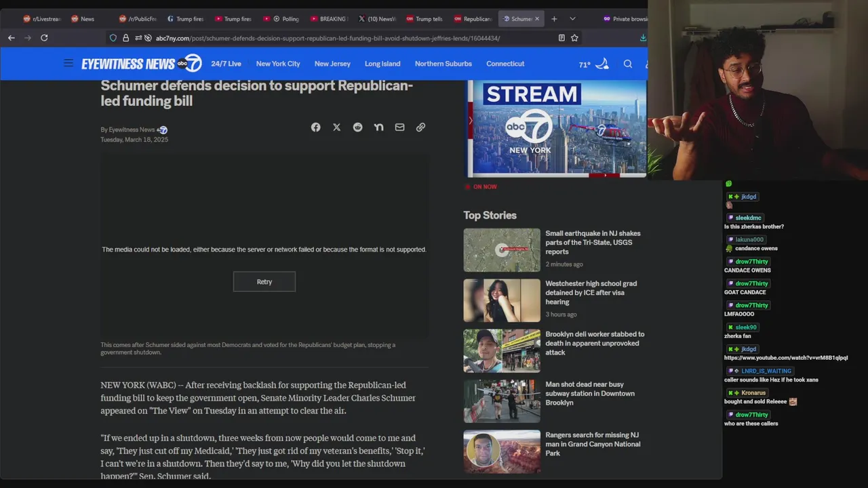Screen dimensions: 868x488
Task: Switch to the (10) NewsWire X tab
Action: pos(377,19)
